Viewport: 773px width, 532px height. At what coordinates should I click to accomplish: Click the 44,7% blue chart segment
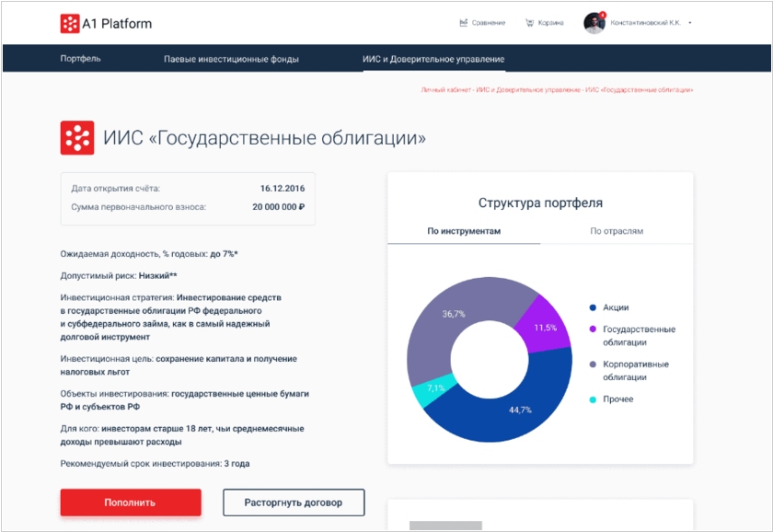[520, 407]
